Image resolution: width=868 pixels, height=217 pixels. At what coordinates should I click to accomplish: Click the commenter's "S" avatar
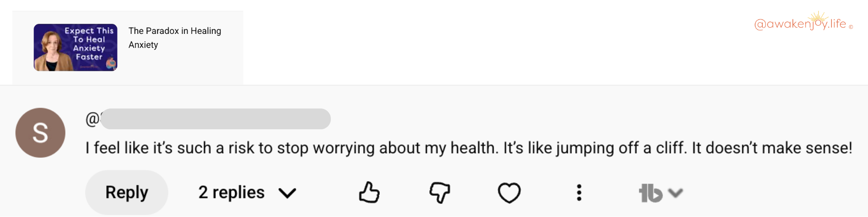click(x=40, y=132)
